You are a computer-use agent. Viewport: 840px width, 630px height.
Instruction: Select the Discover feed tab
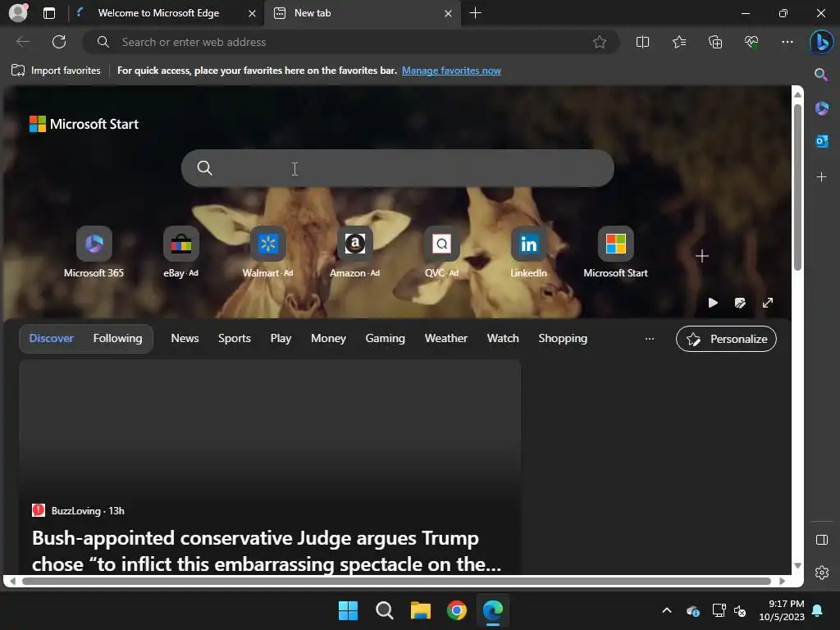click(x=52, y=338)
